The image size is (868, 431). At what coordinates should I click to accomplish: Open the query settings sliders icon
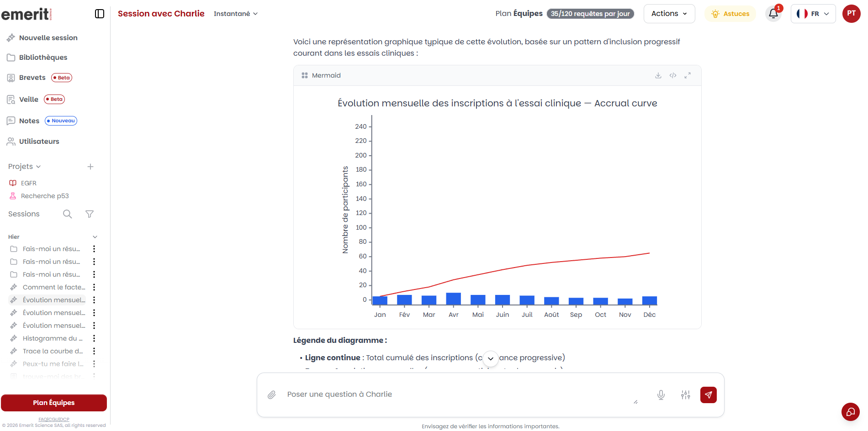point(686,395)
